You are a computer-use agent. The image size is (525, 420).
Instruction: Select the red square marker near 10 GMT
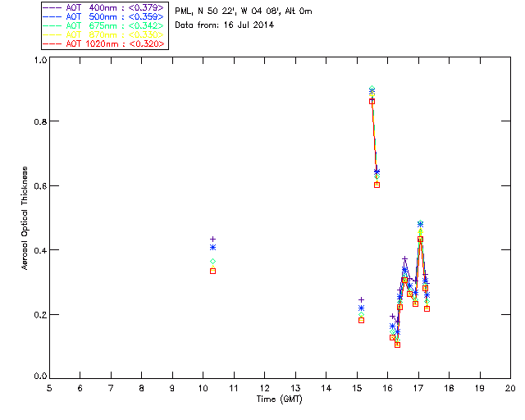coord(212,271)
